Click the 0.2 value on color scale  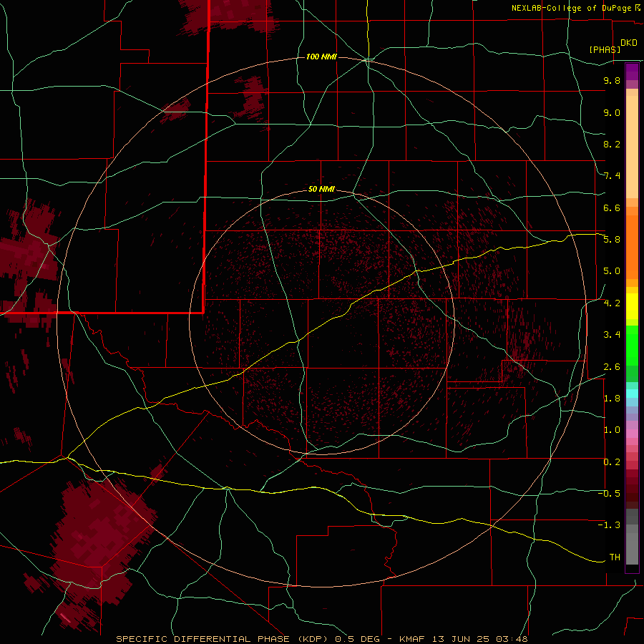point(612,462)
